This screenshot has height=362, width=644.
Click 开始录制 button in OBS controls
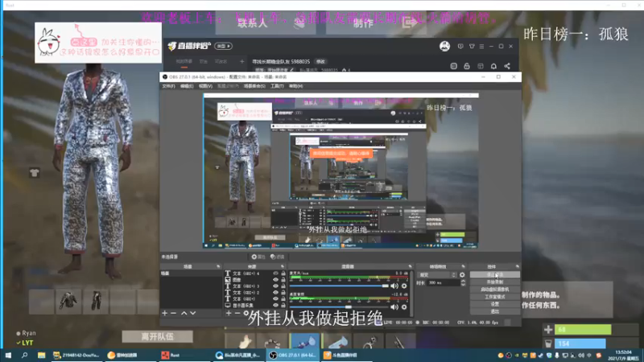495,282
